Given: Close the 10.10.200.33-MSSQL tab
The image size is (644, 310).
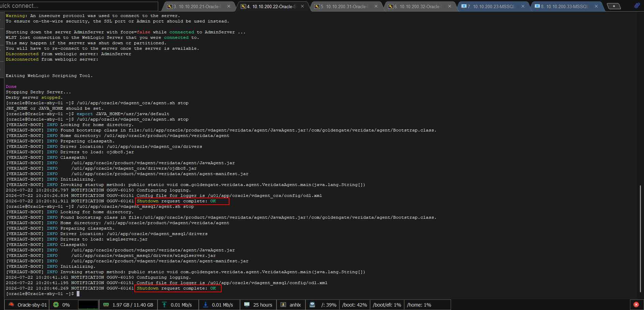Looking at the screenshot, I should tap(596, 6).
